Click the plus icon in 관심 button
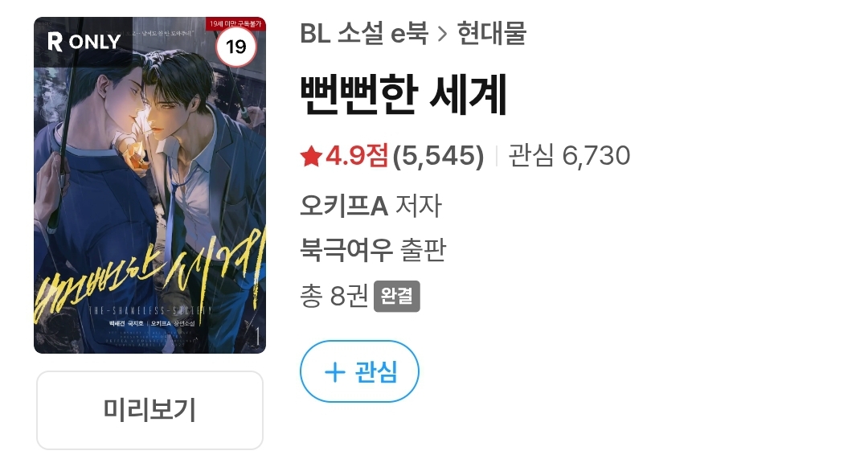 [334, 371]
